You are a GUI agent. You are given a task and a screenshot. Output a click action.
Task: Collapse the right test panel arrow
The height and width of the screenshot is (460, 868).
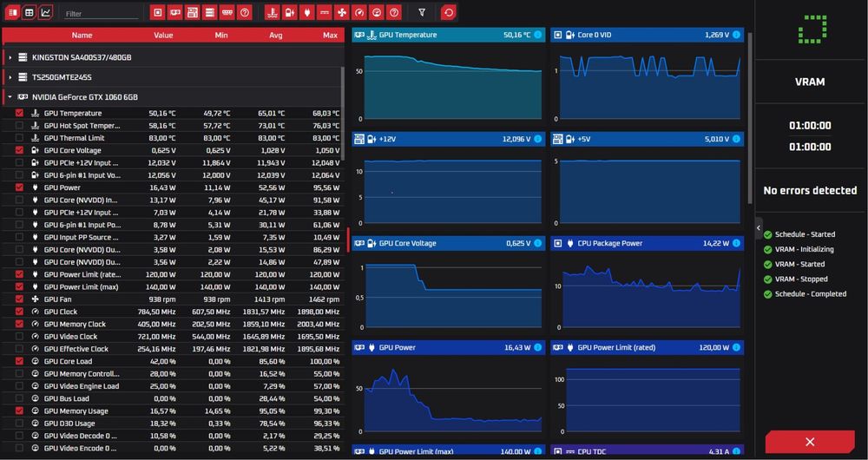pyautogui.click(x=759, y=228)
